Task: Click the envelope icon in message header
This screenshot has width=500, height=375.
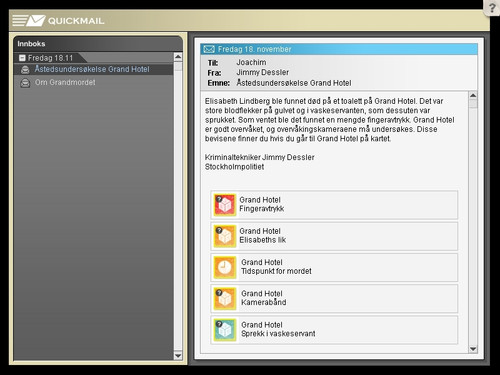Action: pyautogui.click(x=209, y=49)
